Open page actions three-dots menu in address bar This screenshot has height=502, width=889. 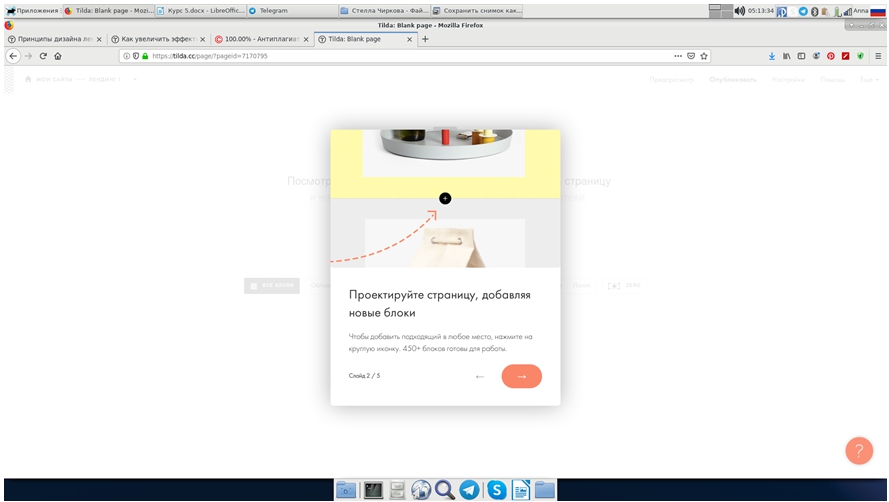coord(678,56)
